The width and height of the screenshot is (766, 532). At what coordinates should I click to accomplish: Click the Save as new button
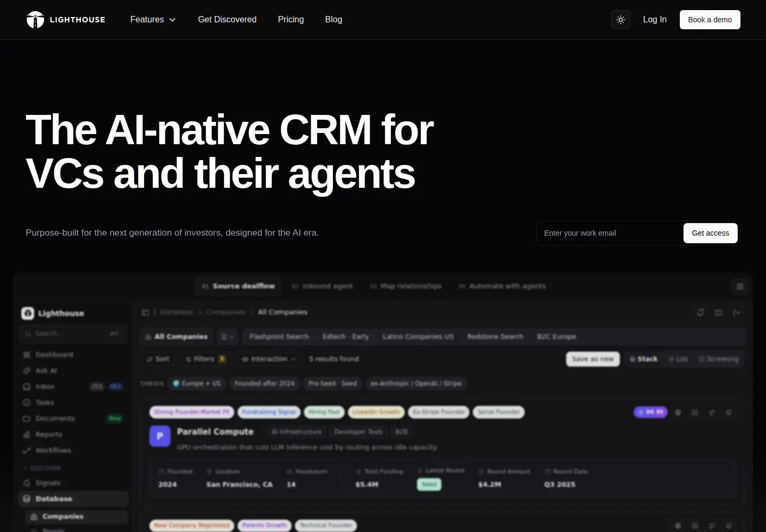tap(593, 359)
